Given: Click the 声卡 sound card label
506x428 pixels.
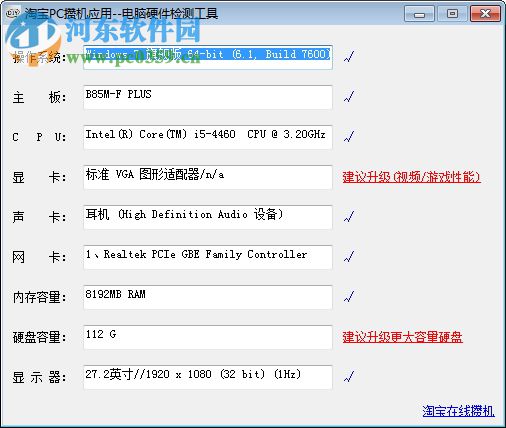Looking at the screenshot, I should pyautogui.click(x=39, y=217).
